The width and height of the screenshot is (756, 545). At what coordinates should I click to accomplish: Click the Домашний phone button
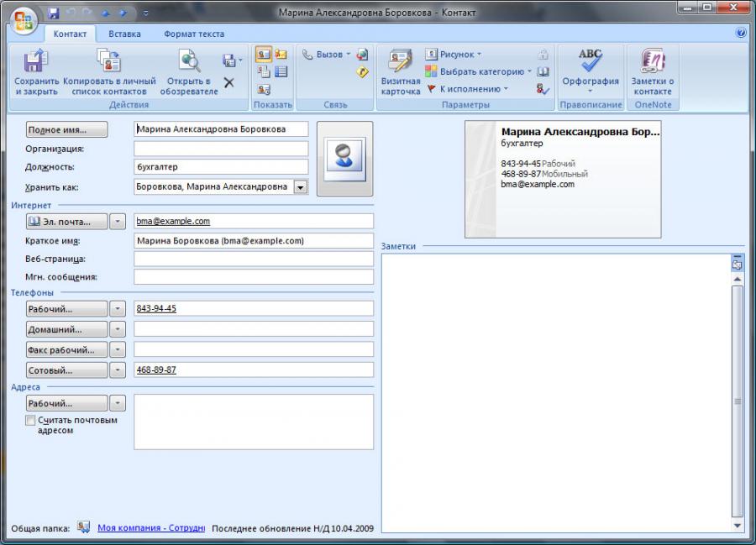pyautogui.click(x=66, y=329)
